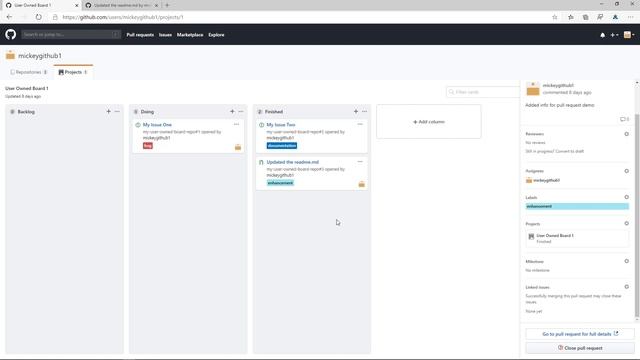Open the browser favorites icon

[571, 17]
